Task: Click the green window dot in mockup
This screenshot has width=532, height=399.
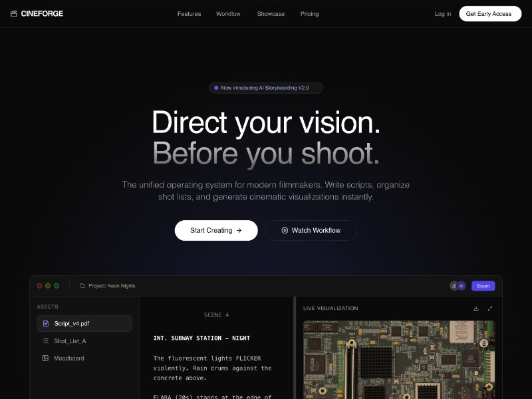Action: click(x=57, y=286)
